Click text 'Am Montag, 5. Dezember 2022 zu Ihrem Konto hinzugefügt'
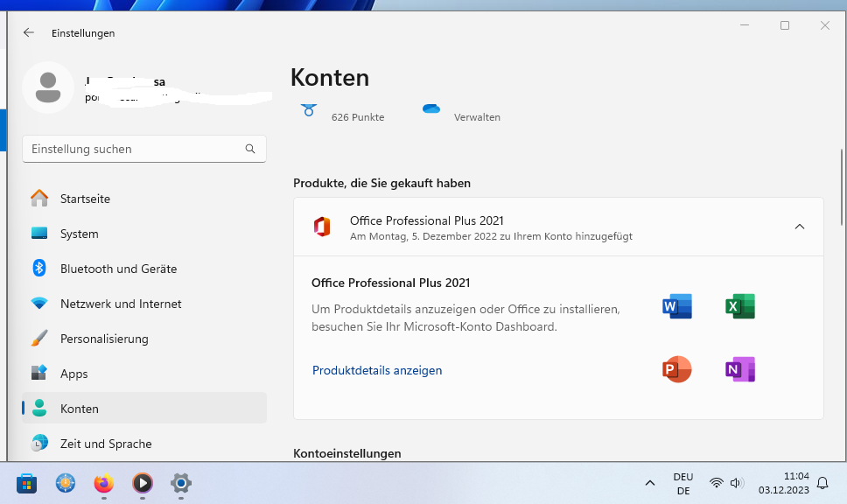Screen dimensions: 847x504 [491, 236]
